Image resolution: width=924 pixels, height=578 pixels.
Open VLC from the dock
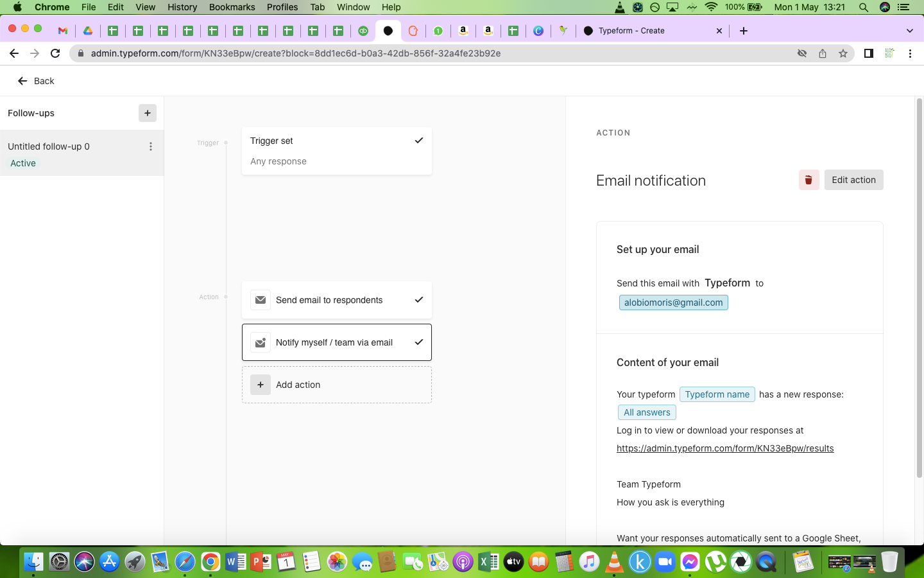(x=615, y=562)
